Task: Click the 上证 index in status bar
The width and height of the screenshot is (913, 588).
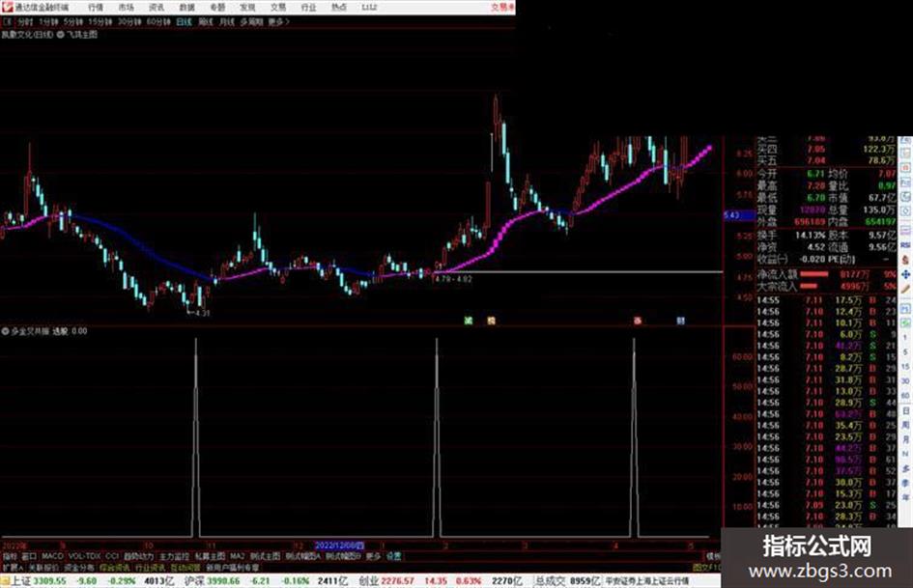Action: pyautogui.click(x=21, y=581)
